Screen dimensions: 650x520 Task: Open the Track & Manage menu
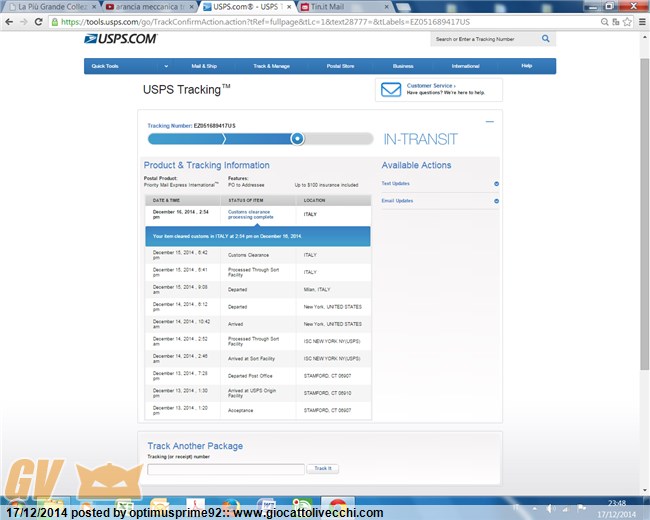pos(272,66)
